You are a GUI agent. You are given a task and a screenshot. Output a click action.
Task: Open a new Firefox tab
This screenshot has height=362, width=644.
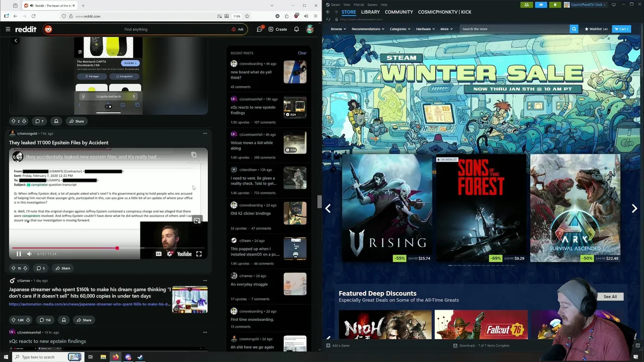point(83,6)
